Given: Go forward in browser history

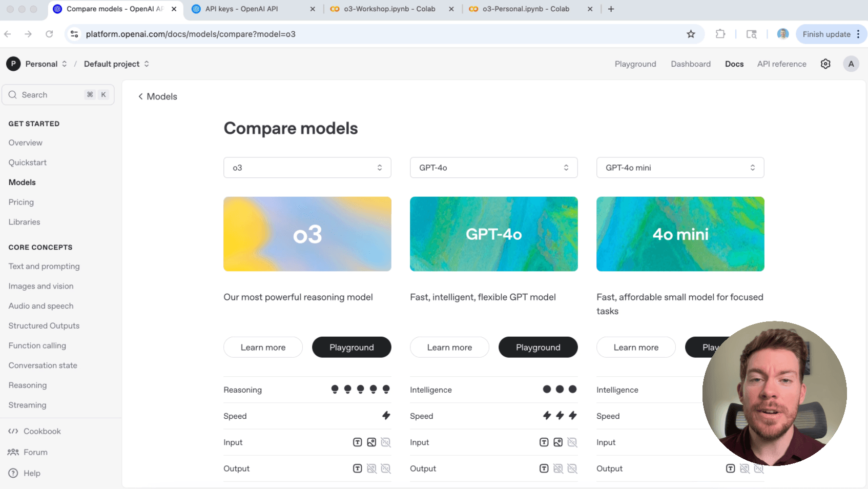Looking at the screenshot, I should click(28, 34).
